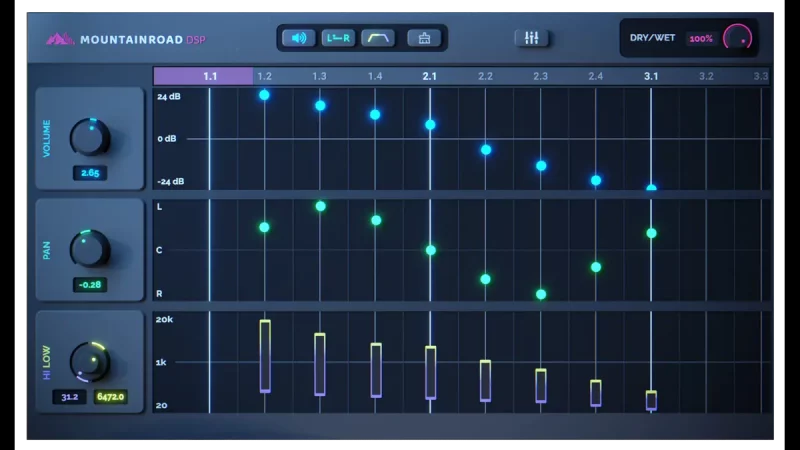The width and height of the screenshot is (800, 450).
Task: Click the filter range bar at step 1.2
Action: (x=265, y=356)
